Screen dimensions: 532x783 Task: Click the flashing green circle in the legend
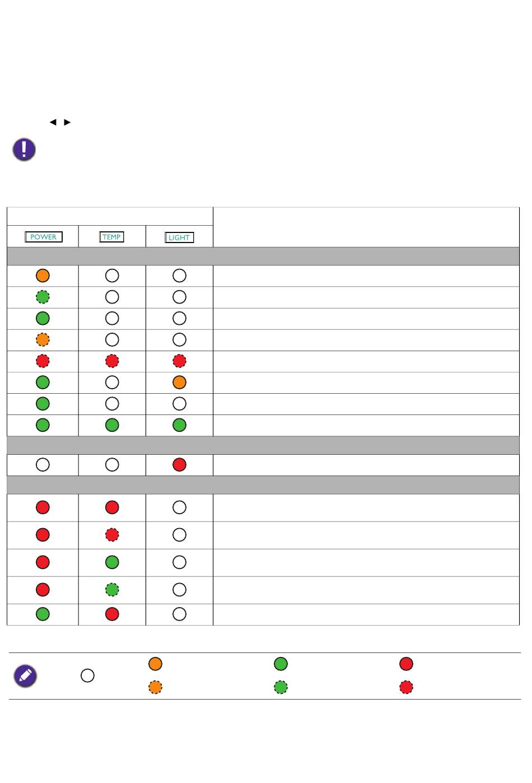point(281,687)
